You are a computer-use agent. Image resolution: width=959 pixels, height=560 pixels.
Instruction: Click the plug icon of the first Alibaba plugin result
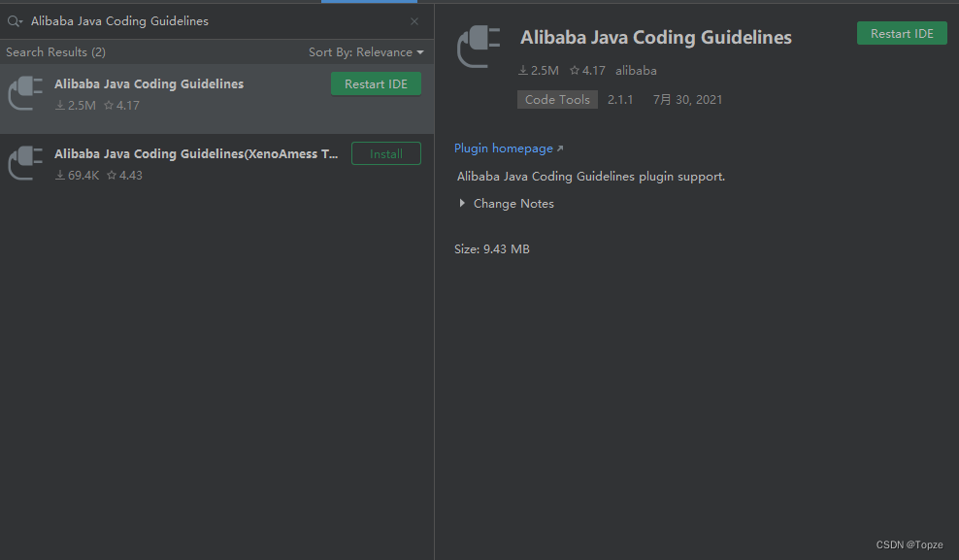point(25,93)
